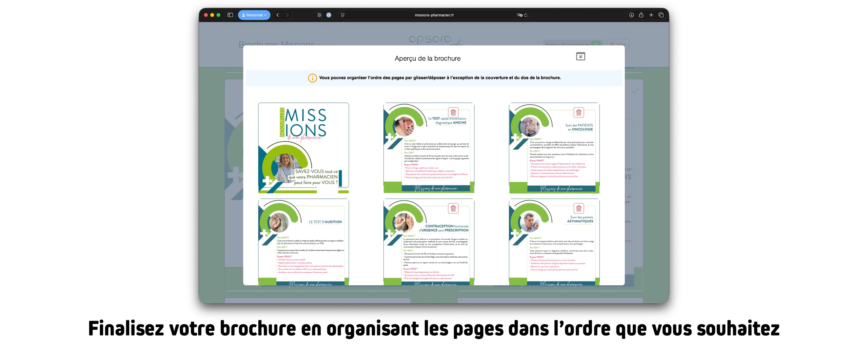The width and height of the screenshot is (868, 346).
Task: Reload the missions-pharmacien.fr page
Action: 526,15
